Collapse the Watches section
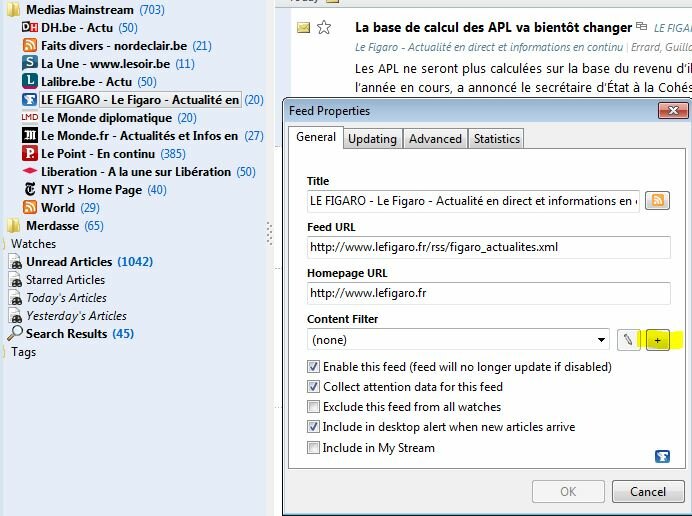The height and width of the screenshot is (516, 692). click(x=4, y=244)
